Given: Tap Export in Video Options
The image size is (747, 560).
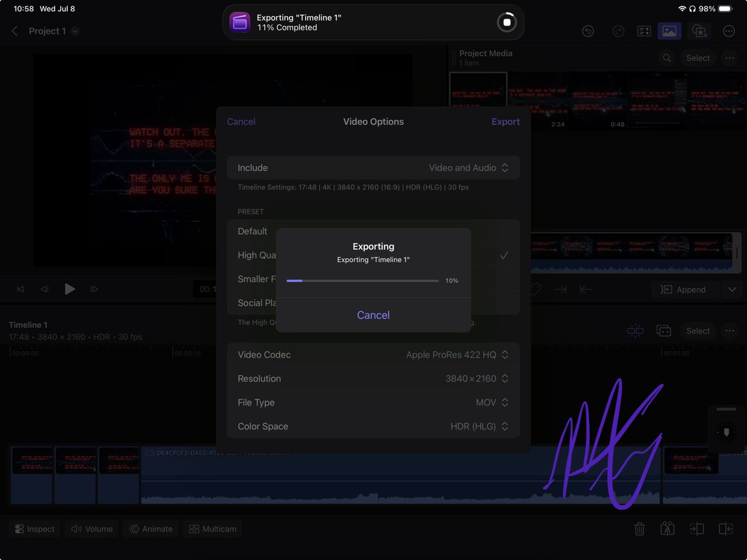Looking at the screenshot, I should pos(505,121).
